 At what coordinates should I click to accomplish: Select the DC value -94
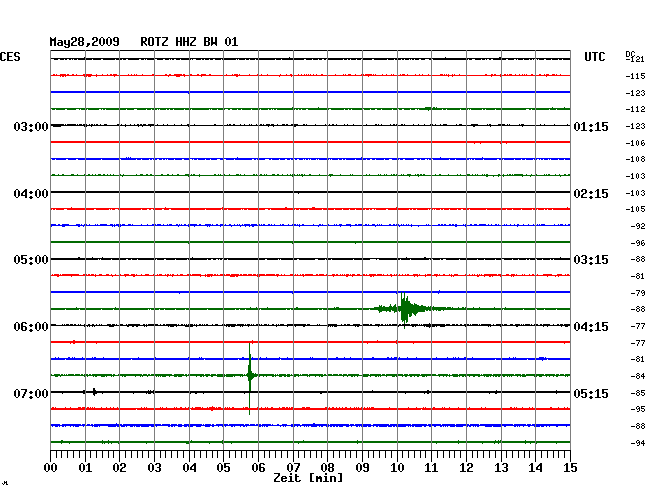(x=638, y=443)
